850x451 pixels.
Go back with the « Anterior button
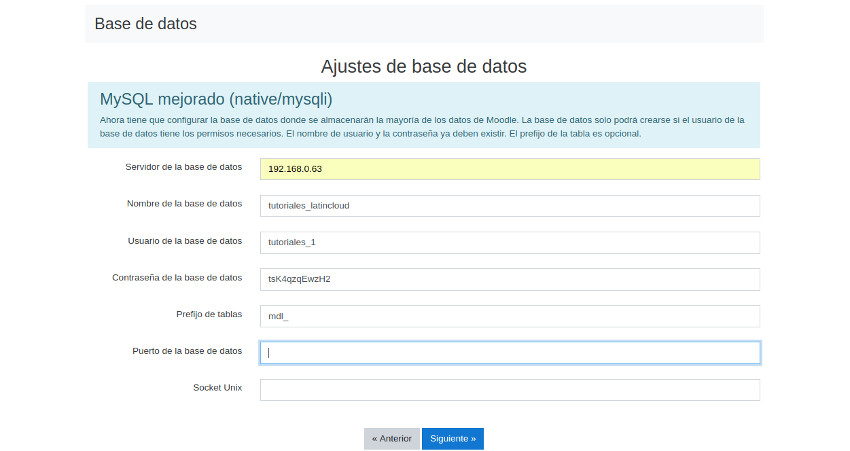(391, 439)
